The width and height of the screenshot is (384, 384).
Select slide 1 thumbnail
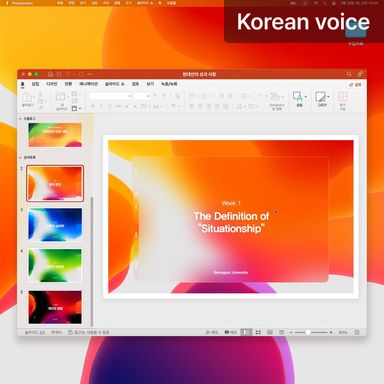coord(55,135)
